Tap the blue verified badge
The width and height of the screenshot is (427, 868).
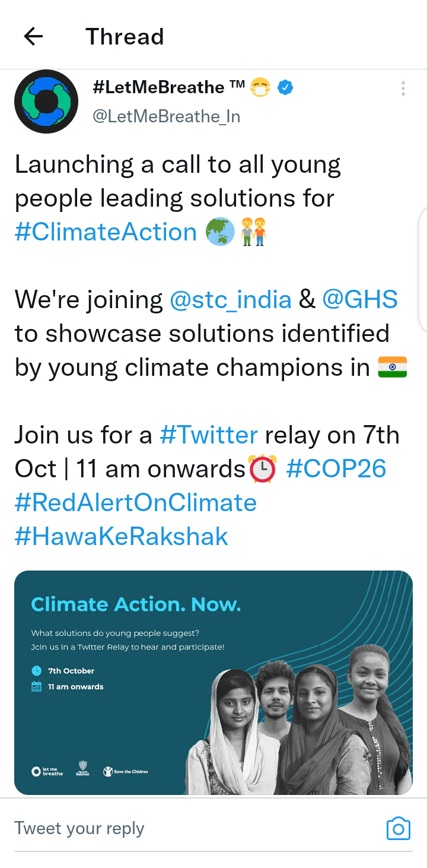tap(286, 88)
